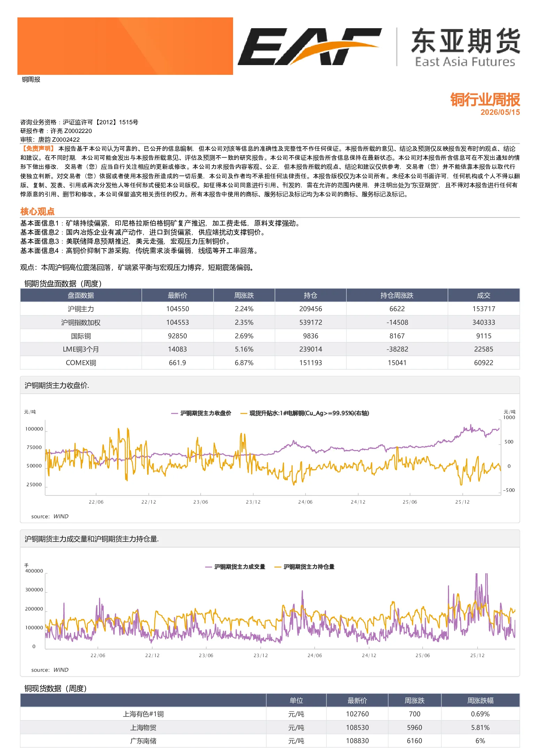Viewport: 540px width, 756px height.
Task: Click the 沪铜主力 latest price 104550
Action: click(x=177, y=309)
